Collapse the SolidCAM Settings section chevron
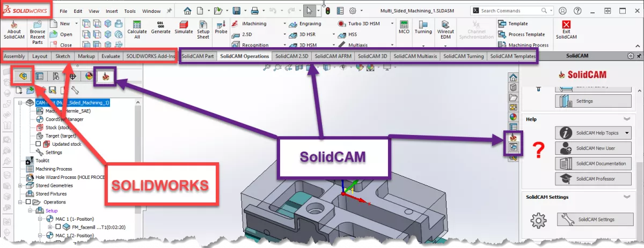 (626, 197)
